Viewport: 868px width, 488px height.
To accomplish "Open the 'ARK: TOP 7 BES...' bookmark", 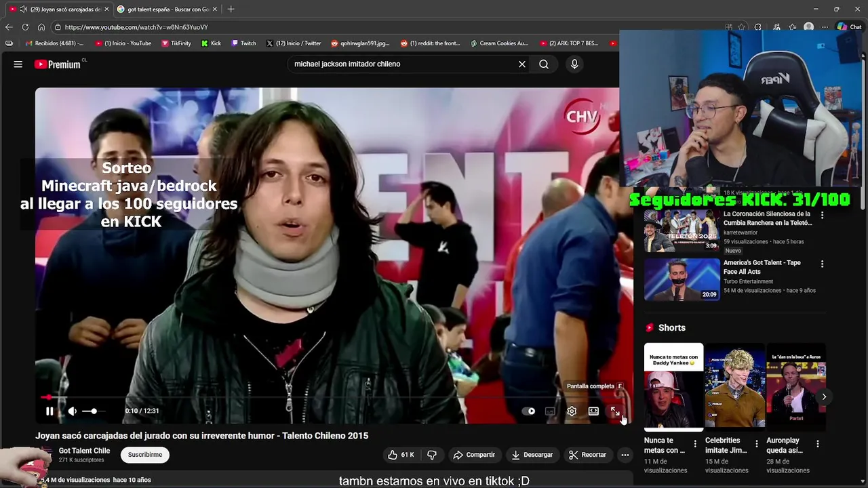I will (570, 43).
